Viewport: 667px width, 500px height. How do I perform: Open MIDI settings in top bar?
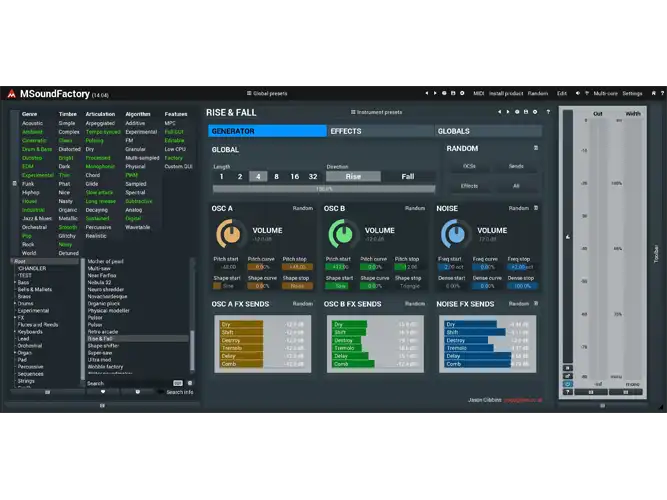(479, 93)
